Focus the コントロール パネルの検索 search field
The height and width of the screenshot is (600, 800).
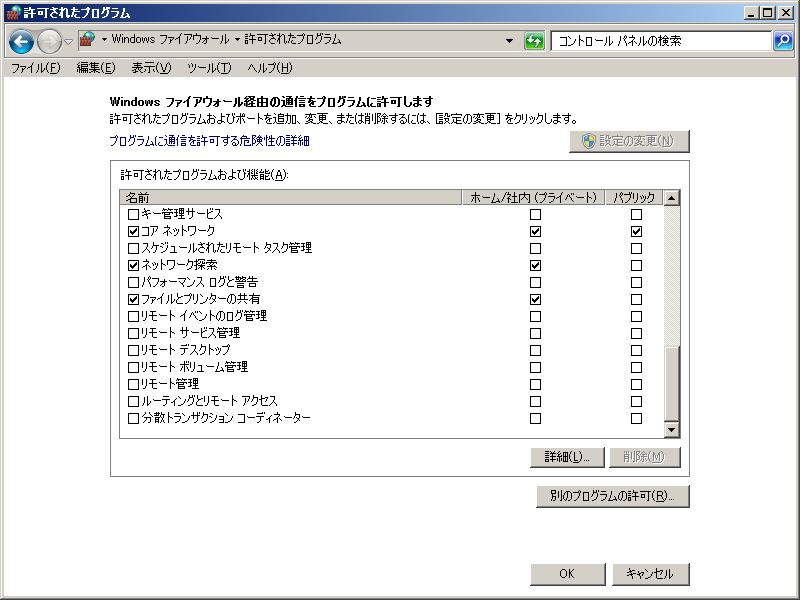(661, 41)
